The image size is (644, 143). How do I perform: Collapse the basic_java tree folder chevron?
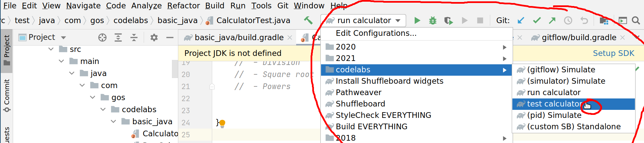tap(113, 122)
